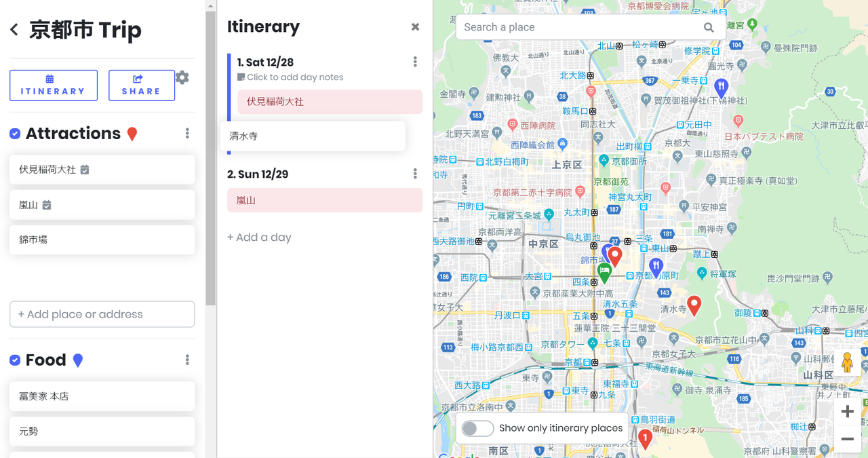868x458 pixels.
Task: Click blue restaurant pin near 賀茂御祖神社
Action: [722, 87]
